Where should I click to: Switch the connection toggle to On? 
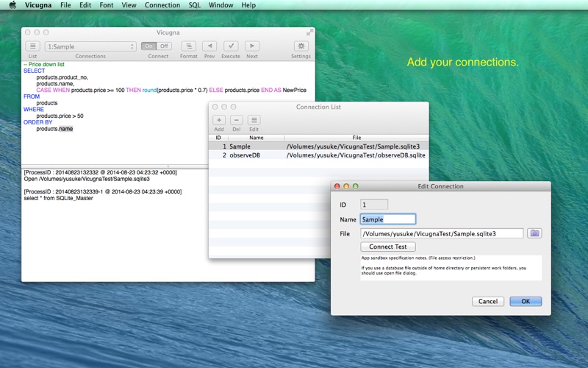point(149,46)
